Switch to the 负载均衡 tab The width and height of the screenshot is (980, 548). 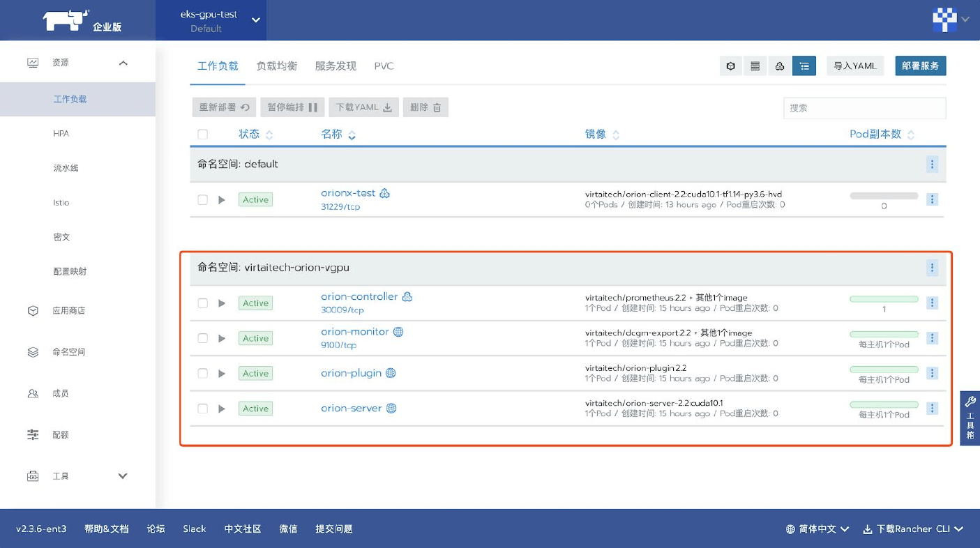[276, 66]
